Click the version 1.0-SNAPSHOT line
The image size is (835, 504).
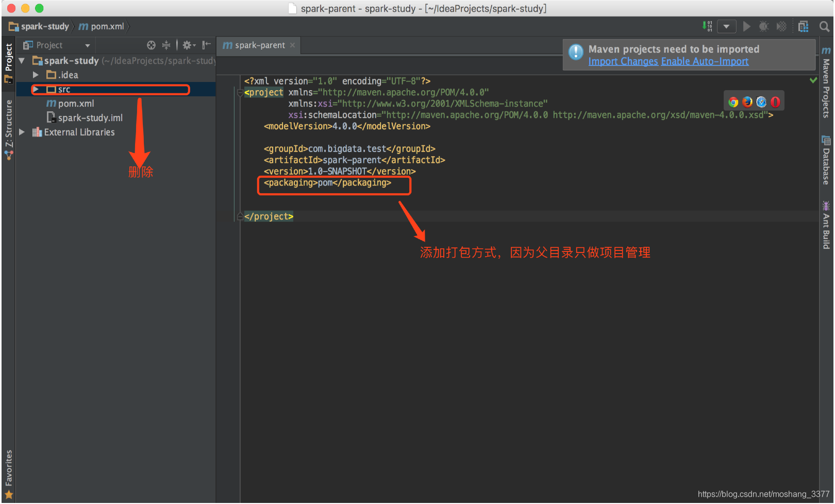(340, 172)
